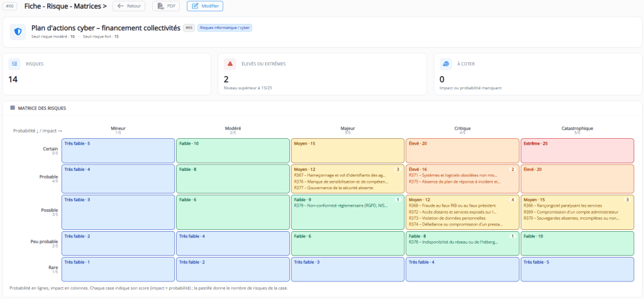
Task: Open risk R369 Compromission d'un compte administrateur
Action: [571, 212]
